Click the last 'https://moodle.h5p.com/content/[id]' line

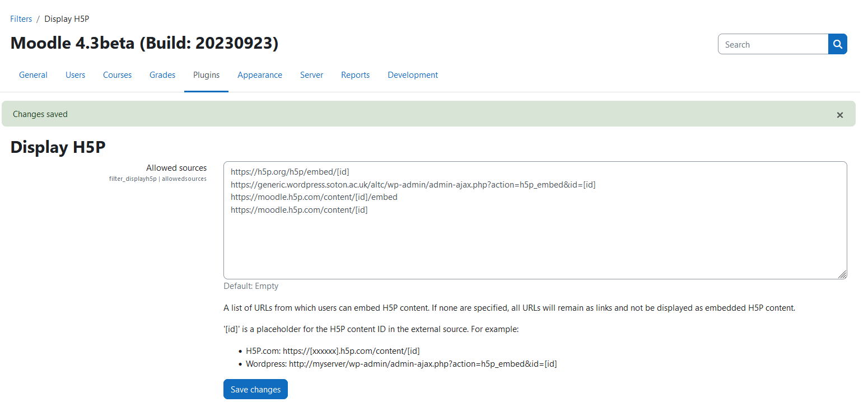pos(299,210)
